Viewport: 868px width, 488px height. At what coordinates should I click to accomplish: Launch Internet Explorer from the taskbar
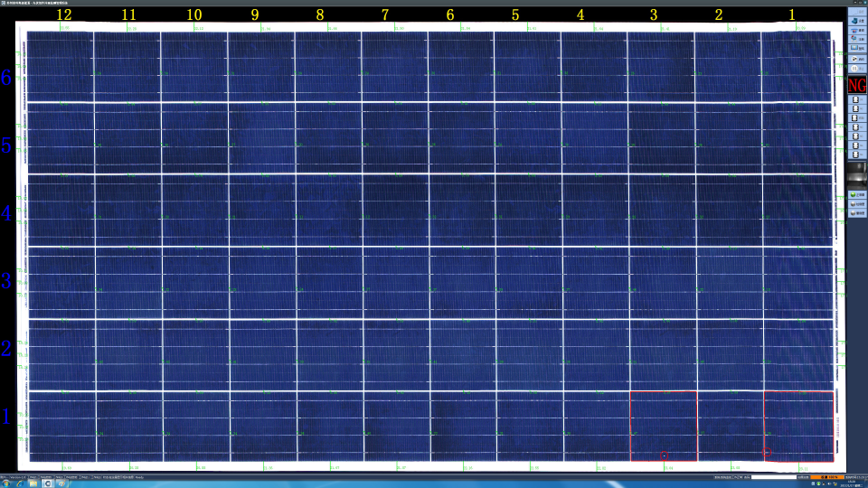point(22,483)
